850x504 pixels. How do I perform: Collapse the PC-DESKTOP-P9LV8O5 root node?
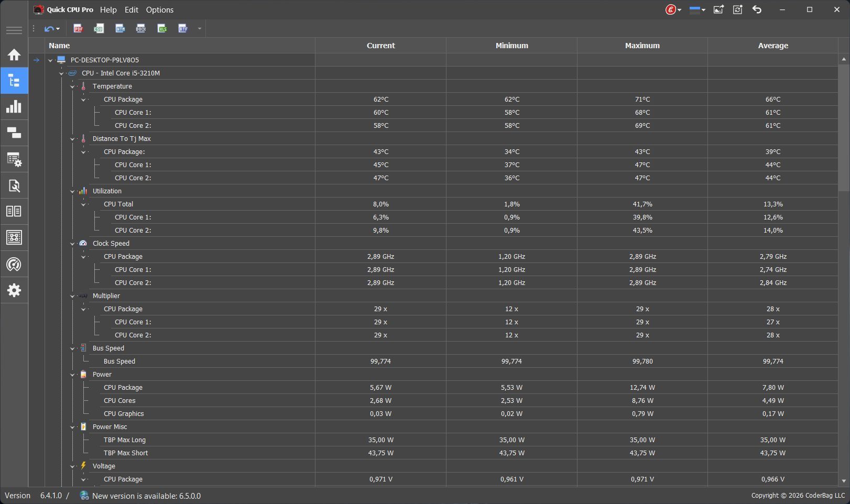coord(51,60)
